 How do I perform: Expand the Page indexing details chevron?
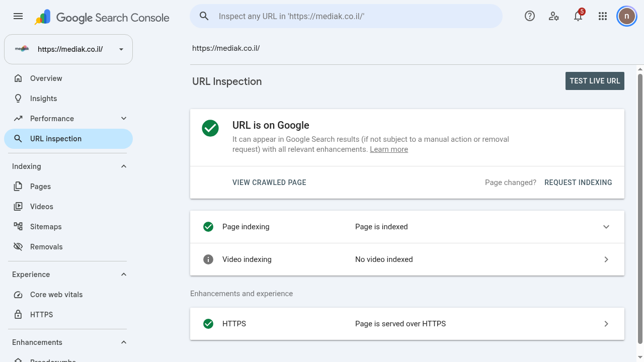[606, 227]
